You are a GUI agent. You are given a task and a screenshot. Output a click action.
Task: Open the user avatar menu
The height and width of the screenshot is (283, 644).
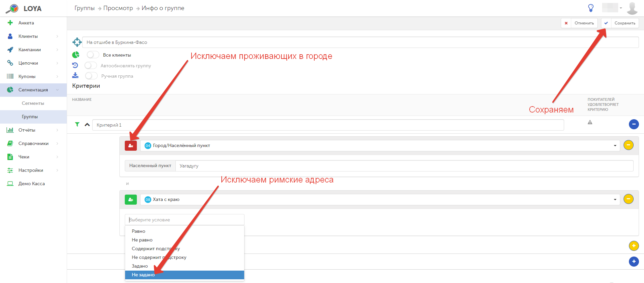point(632,8)
